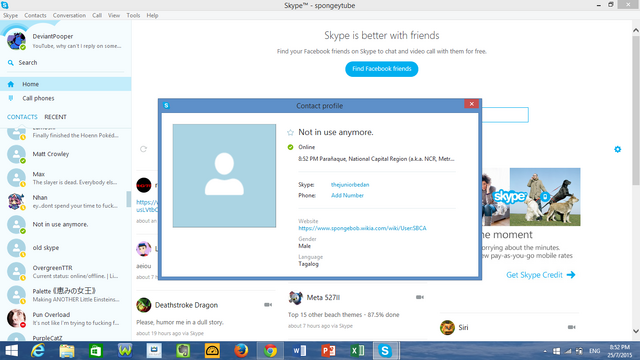The width and height of the screenshot is (640, 360).
Task: Click the contact list scrollbar thumb
Action: (129, 200)
